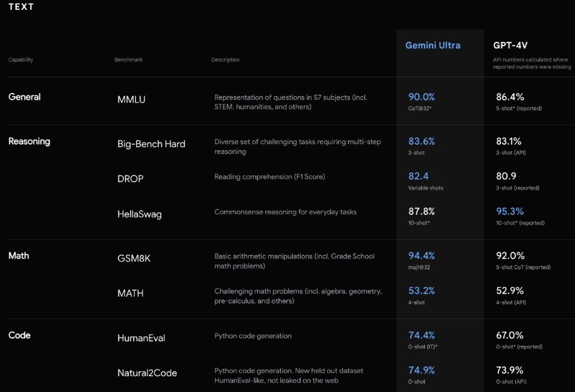Screen dimensions: 575x392
Task: Select the 87.8% HellaSwag score
Action: click(422, 211)
